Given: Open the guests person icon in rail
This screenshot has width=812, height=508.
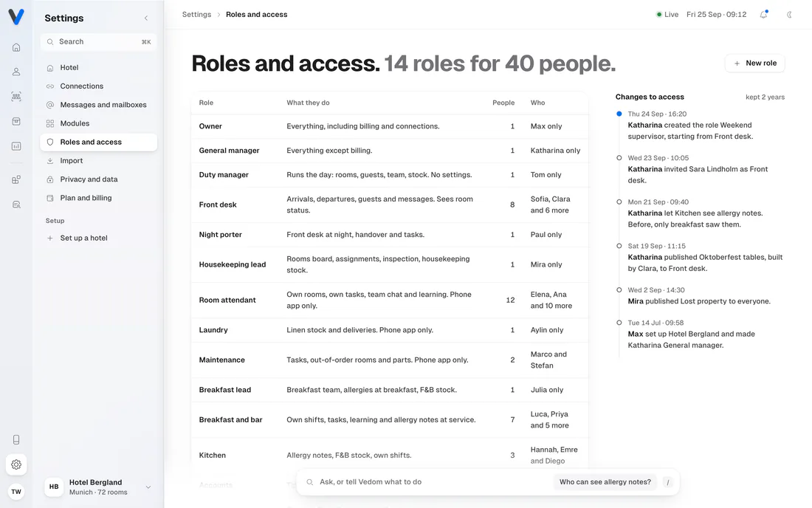Looking at the screenshot, I should (16, 72).
